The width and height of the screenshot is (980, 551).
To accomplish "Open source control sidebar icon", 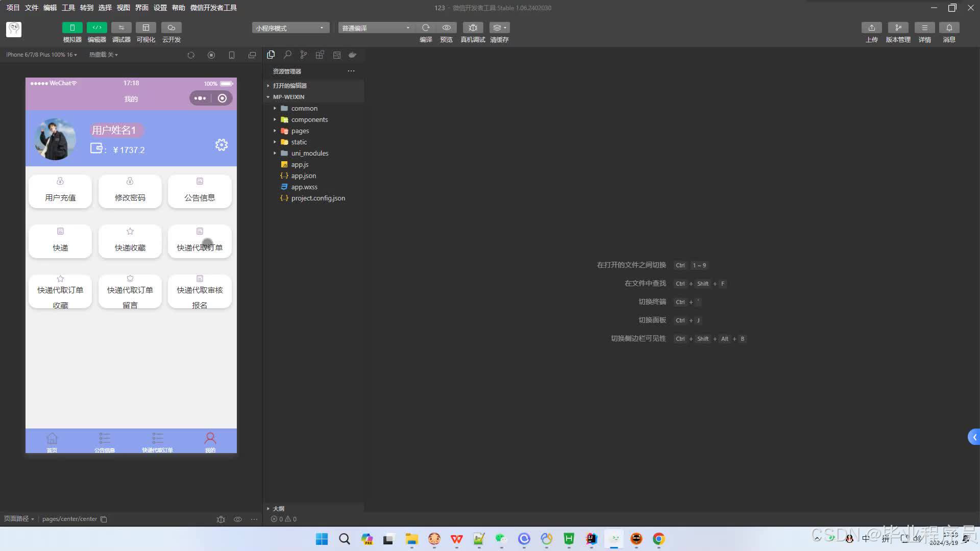I will point(304,55).
